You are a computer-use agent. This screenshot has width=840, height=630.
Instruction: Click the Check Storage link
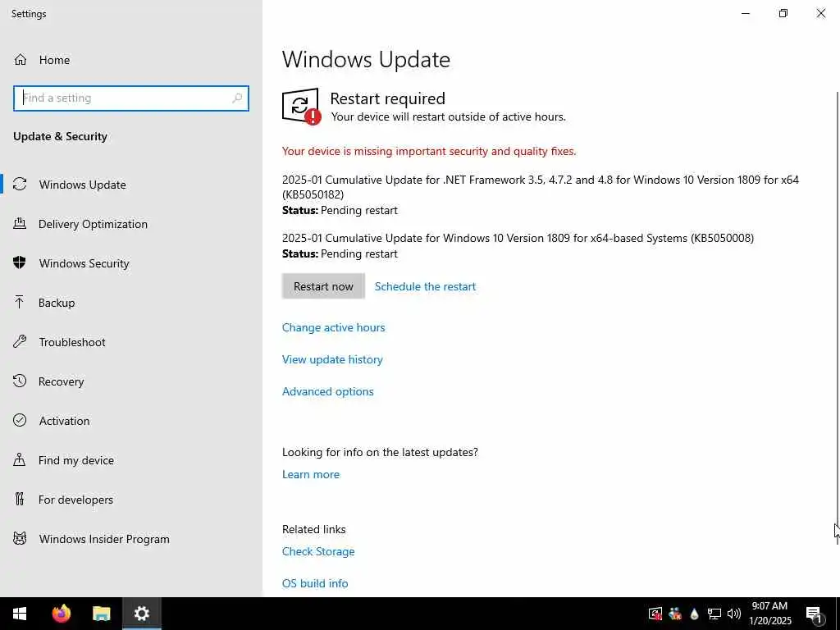(x=318, y=551)
